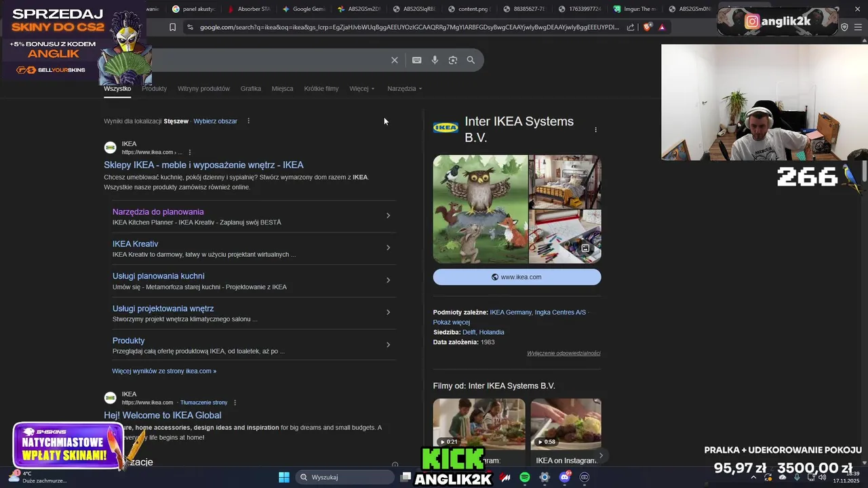
Task: Open the Brave Shields lion icon
Action: pyautogui.click(x=648, y=27)
